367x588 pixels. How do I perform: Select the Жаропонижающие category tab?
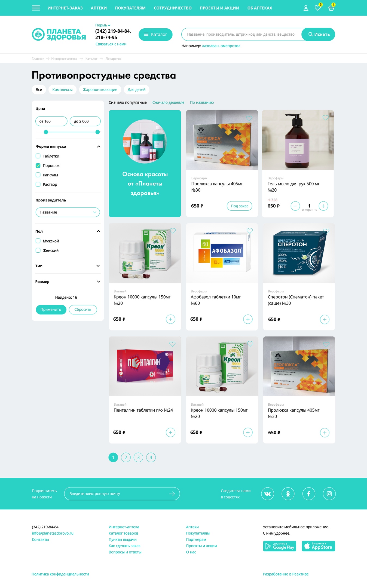coord(100,90)
